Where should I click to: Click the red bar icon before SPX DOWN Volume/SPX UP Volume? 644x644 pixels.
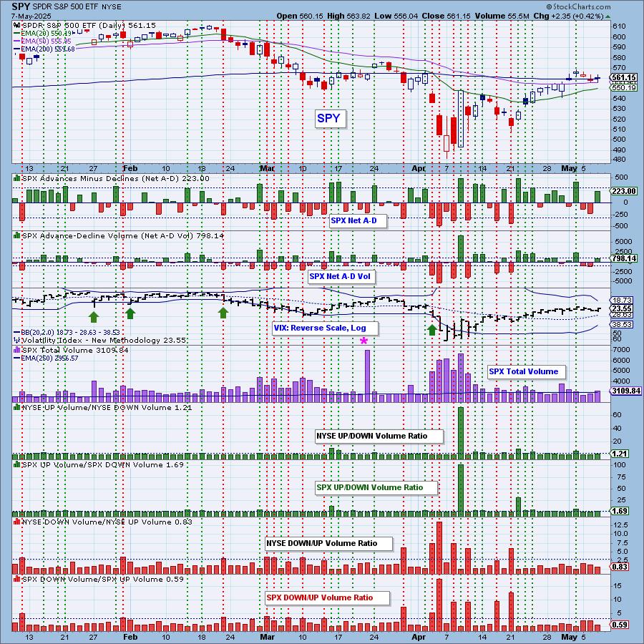pyautogui.click(x=17, y=579)
